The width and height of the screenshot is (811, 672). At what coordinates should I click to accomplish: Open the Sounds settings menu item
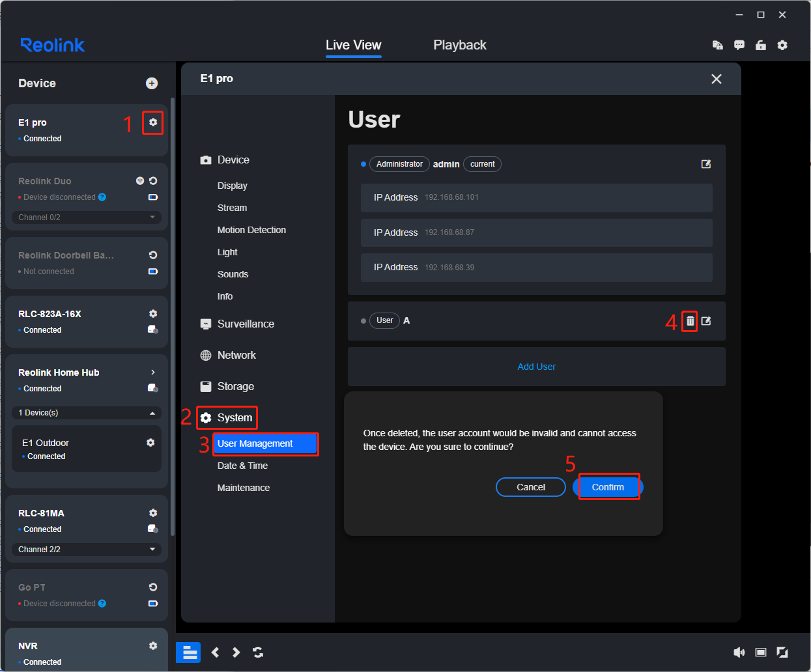(x=233, y=274)
